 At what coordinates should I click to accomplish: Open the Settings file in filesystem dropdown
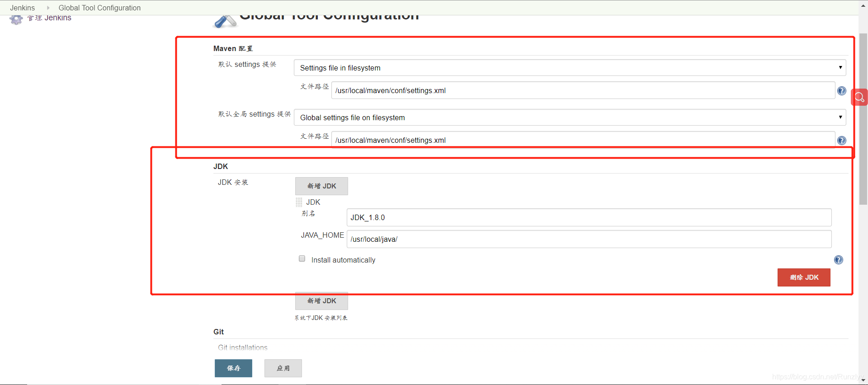click(x=570, y=68)
